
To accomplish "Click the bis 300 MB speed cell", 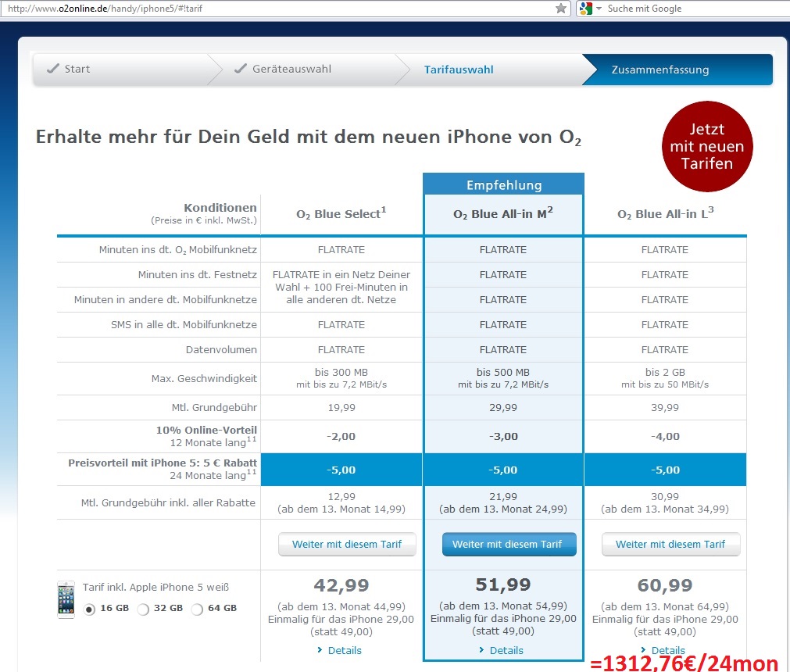I will click(x=341, y=378).
